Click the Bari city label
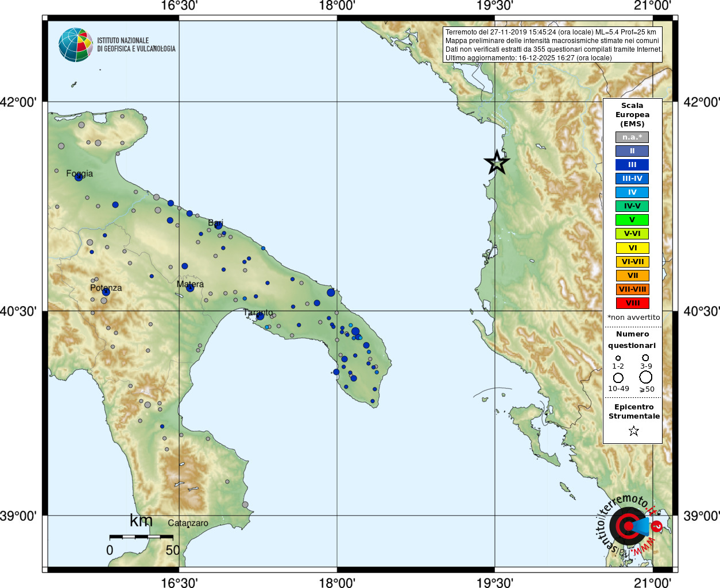The width and height of the screenshot is (720, 588). 215,223
